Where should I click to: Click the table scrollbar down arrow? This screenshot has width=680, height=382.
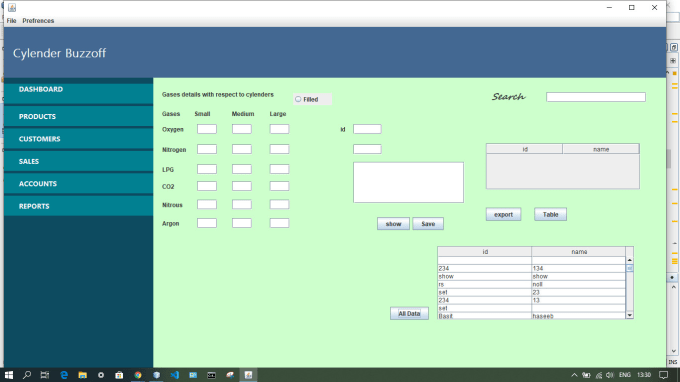[x=630, y=316]
